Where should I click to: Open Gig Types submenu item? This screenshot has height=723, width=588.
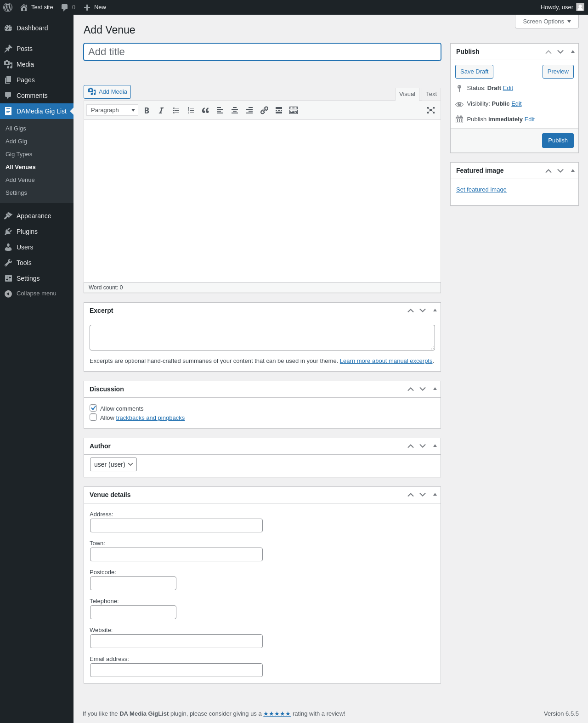37,154
